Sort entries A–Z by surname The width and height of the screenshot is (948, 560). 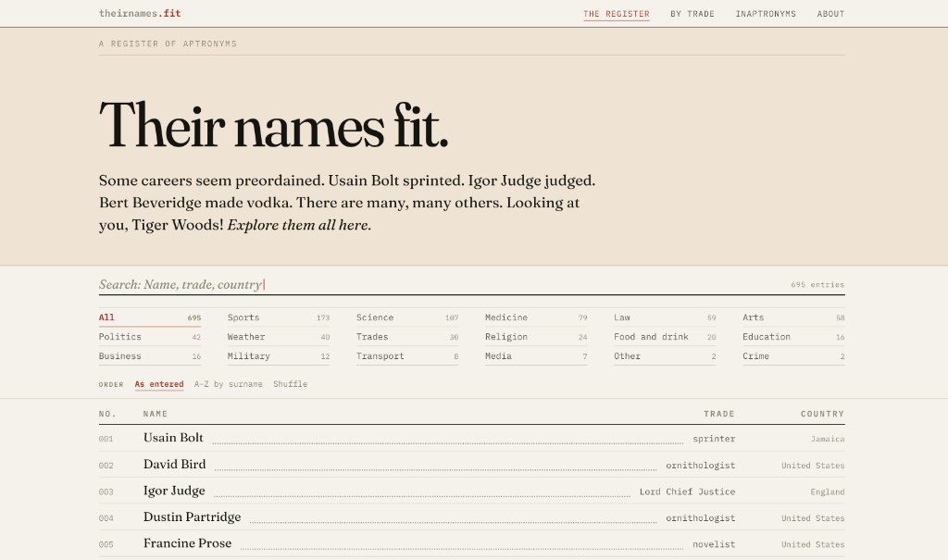coord(228,384)
